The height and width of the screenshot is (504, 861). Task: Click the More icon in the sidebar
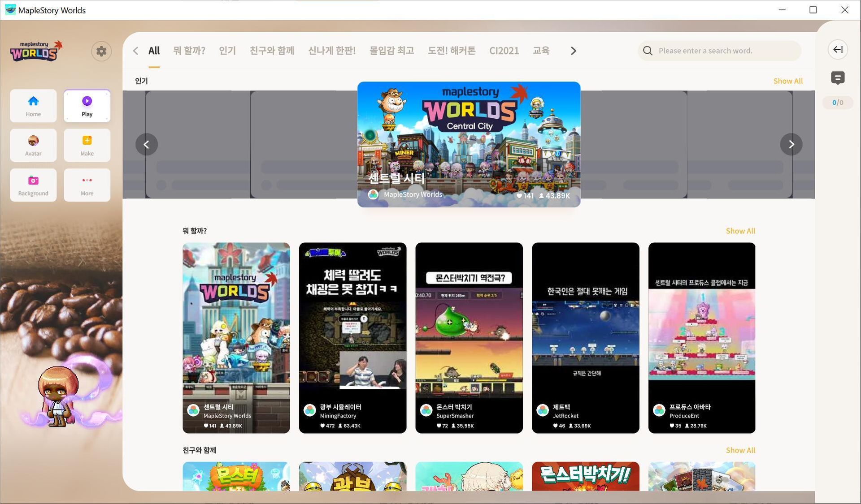click(x=87, y=185)
